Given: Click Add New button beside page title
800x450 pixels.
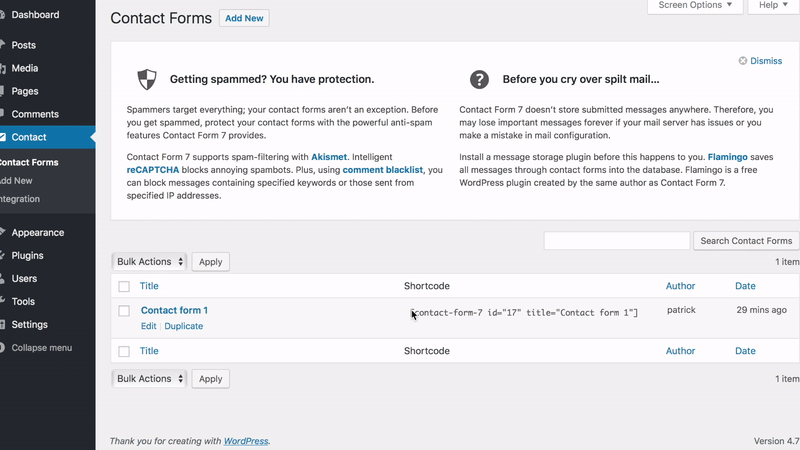Looking at the screenshot, I should click(x=244, y=18).
